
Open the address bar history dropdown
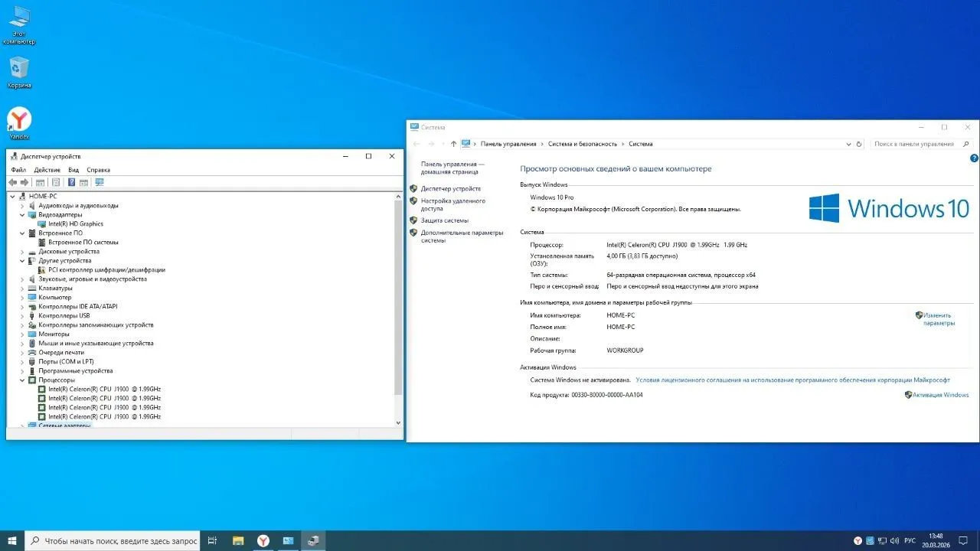[848, 144]
